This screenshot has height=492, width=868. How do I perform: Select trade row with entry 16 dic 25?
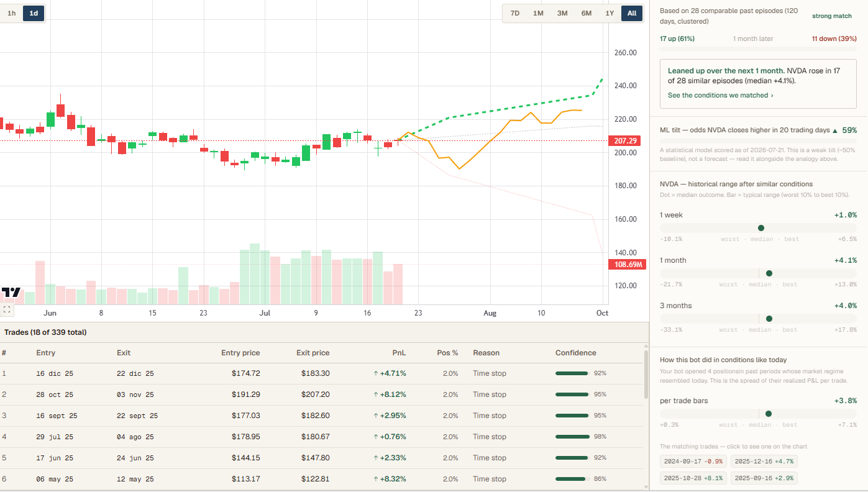click(x=322, y=373)
